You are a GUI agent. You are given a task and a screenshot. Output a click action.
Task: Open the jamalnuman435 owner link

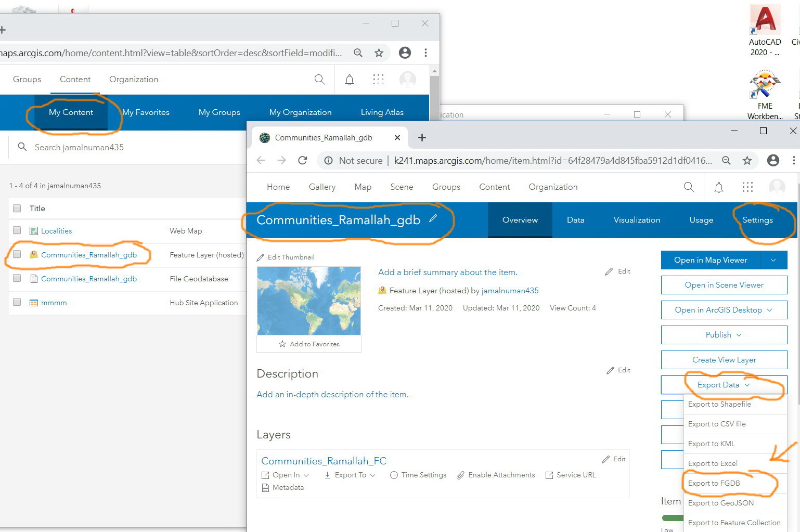click(510, 291)
